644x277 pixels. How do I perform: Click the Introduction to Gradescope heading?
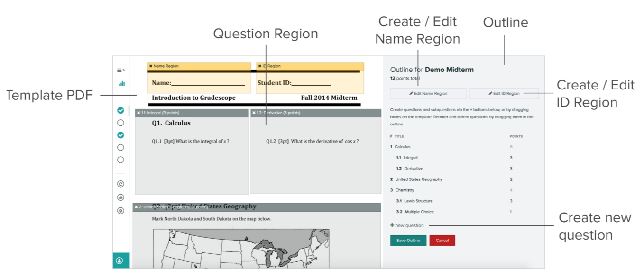click(x=193, y=98)
